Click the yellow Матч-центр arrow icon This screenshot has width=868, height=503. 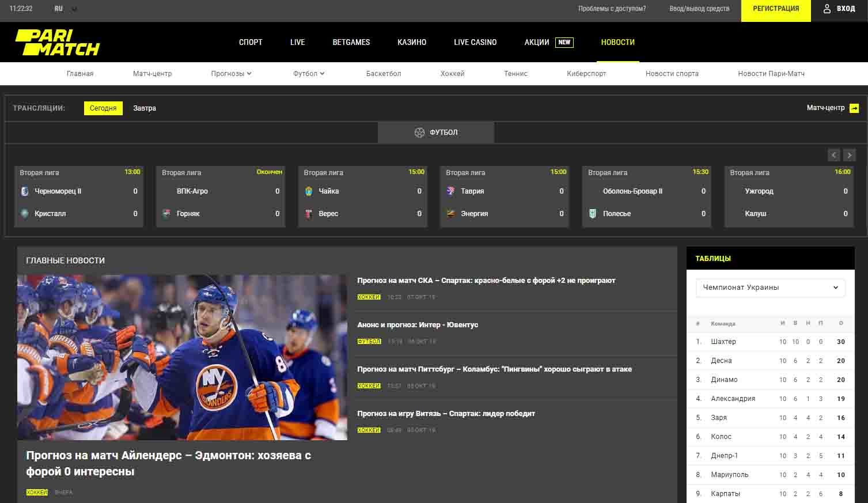tap(854, 108)
